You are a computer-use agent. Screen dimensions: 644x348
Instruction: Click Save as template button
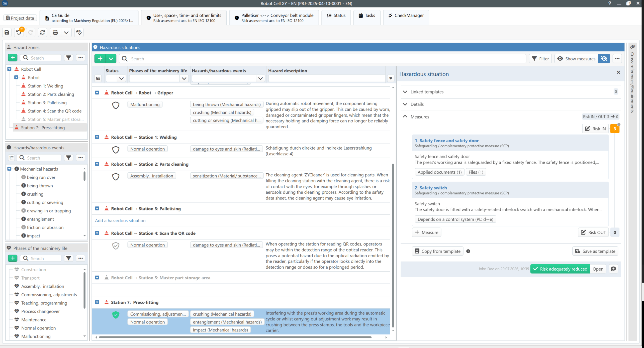(x=595, y=251)
